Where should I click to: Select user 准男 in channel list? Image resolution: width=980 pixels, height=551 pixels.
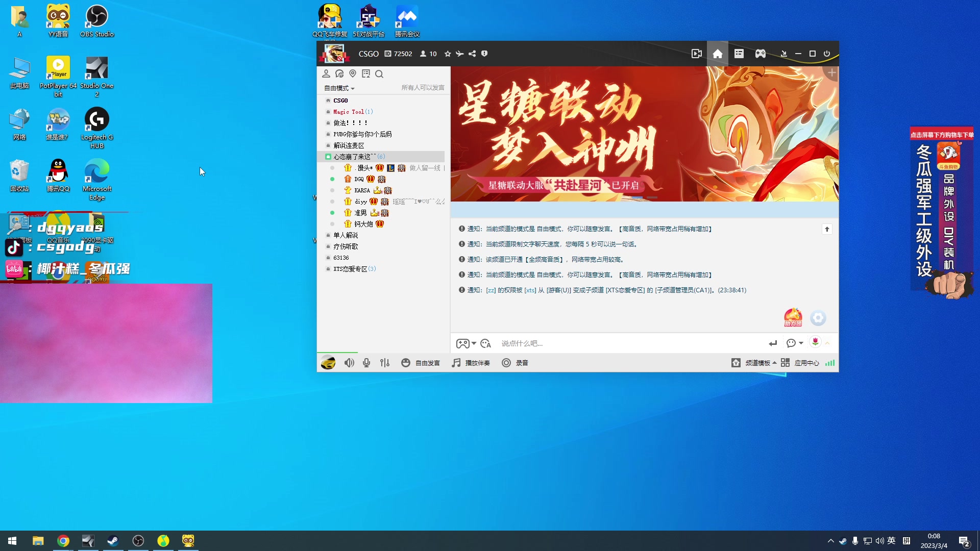click(x=360, y=213)
